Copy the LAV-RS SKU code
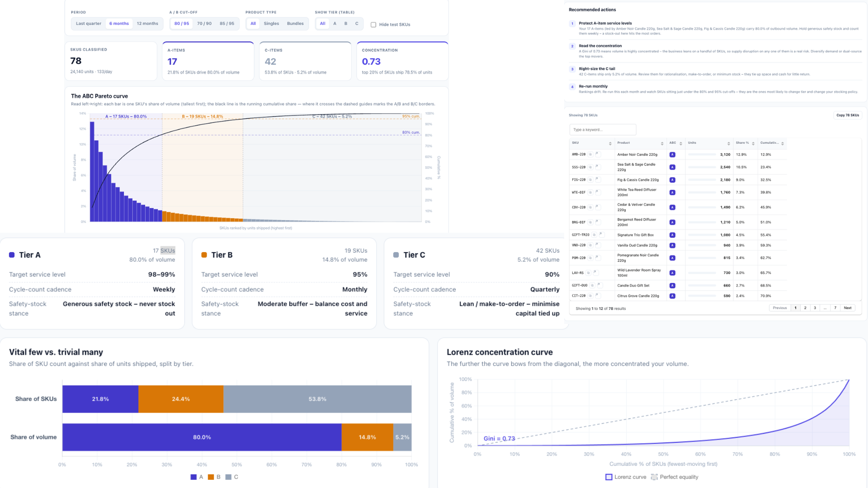The height and width of the screenshot is (488, 868). pyautogui.click(x=588, y=273)
